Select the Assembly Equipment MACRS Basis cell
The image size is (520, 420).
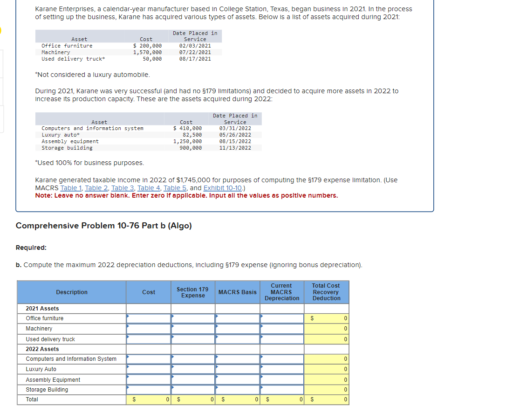(x=238, y=379)
